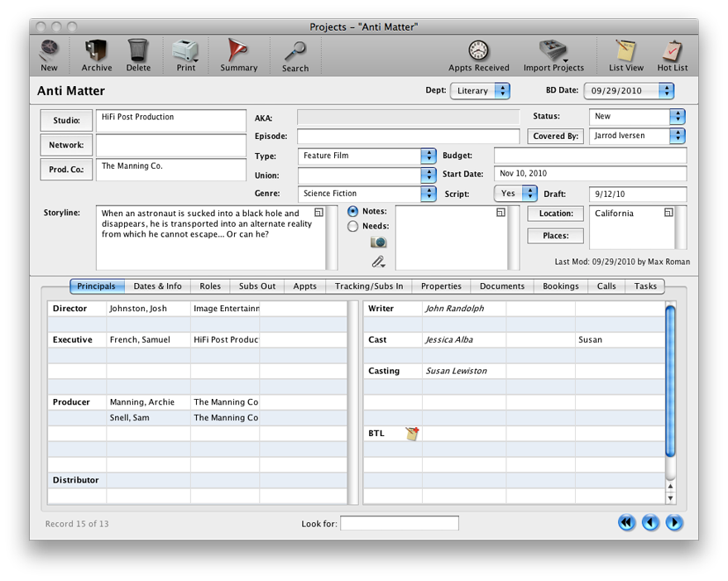Open the Bookings tab
728x581 pixels.
pyautogui.click(x=561, y=286)
